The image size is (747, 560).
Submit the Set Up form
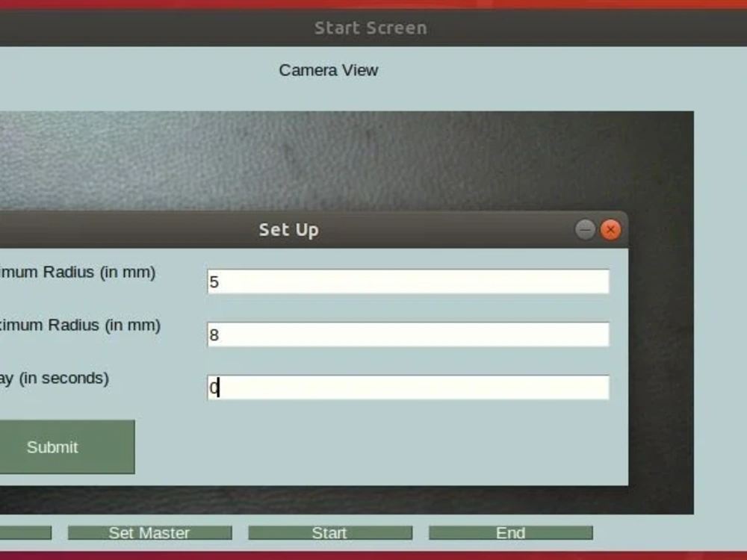click(66, 447)
